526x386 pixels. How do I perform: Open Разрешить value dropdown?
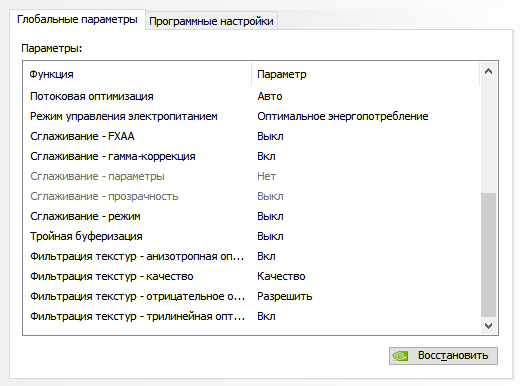[x=285, y=296]
